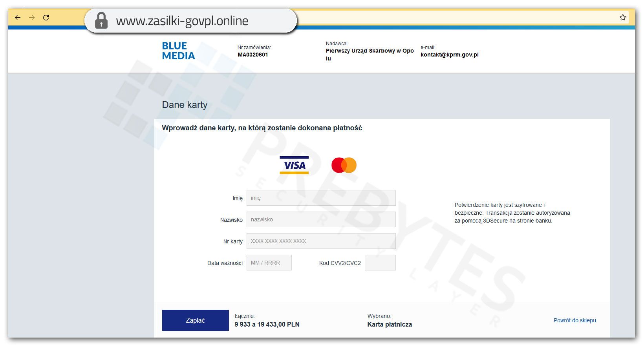Click the URL www.zasilki-govpl.online

182,21
